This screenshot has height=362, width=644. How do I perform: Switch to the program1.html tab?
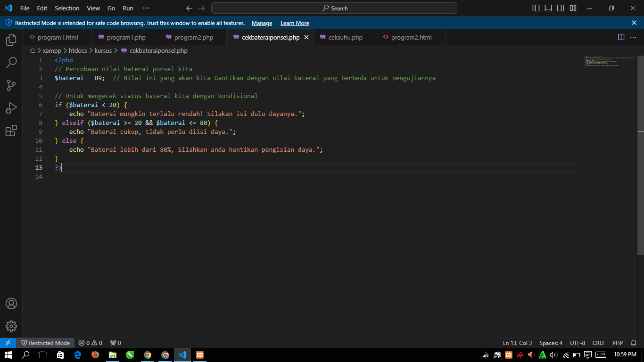(x=57, y=37)
